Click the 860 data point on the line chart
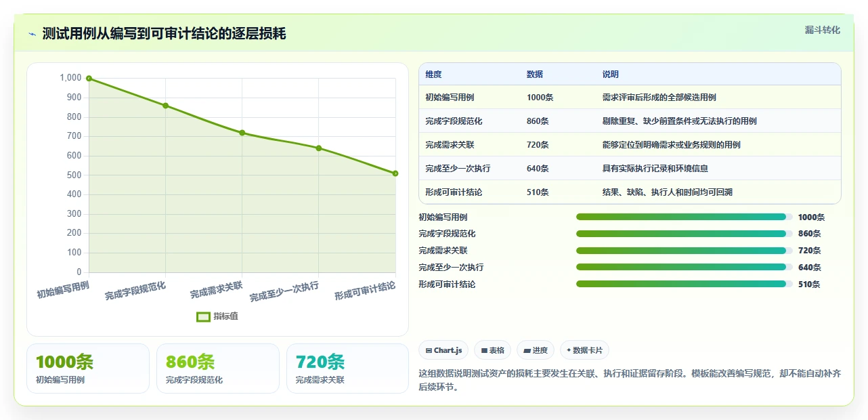 [165, 106]
